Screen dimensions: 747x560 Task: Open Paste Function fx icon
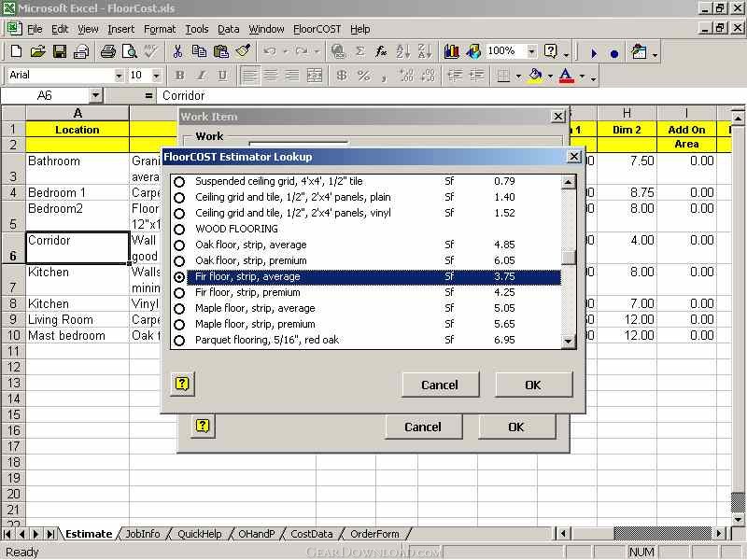point(381,51)
